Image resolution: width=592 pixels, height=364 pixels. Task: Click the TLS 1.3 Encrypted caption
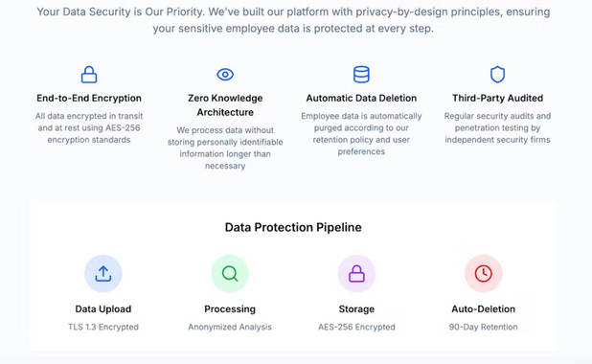point(103,327)
